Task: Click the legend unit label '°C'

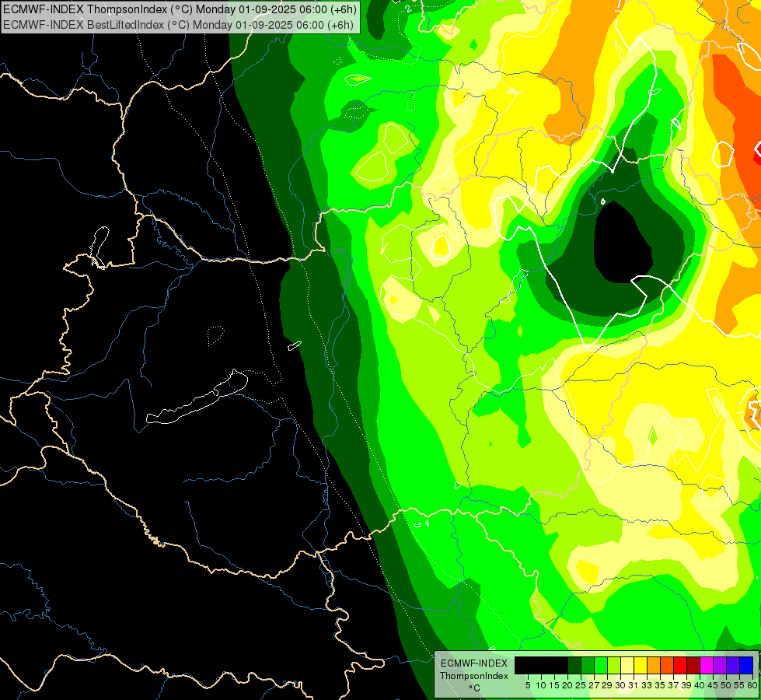Action: (x=475, y=688)
